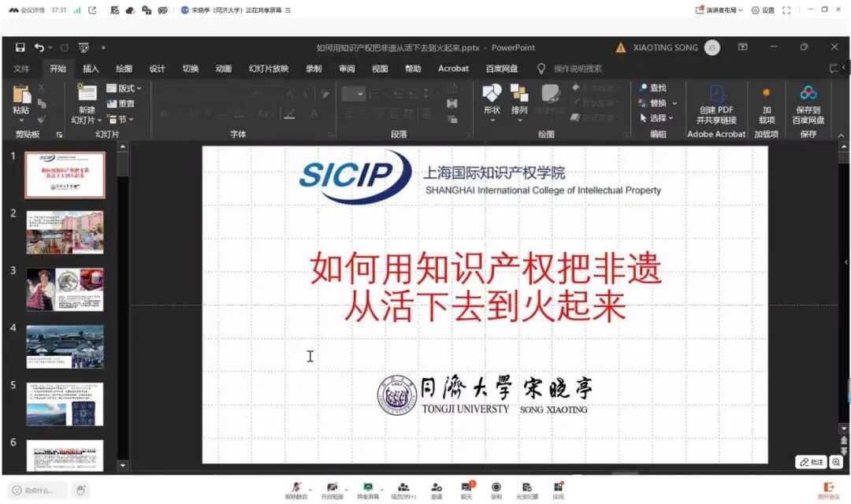The height and width of the screenshot is (504, 851).
Task: Open the 版式 (Layout) dropdown
Action: [x=124, y=88]
